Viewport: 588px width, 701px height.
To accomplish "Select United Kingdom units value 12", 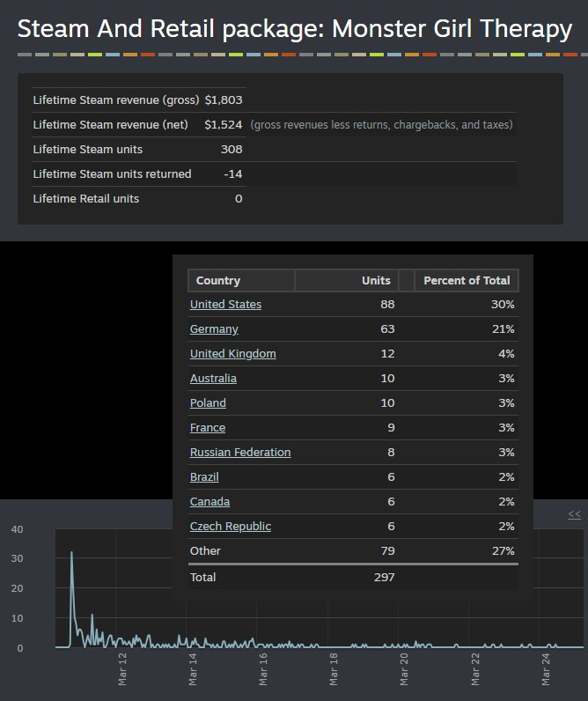I will point(387,354).
